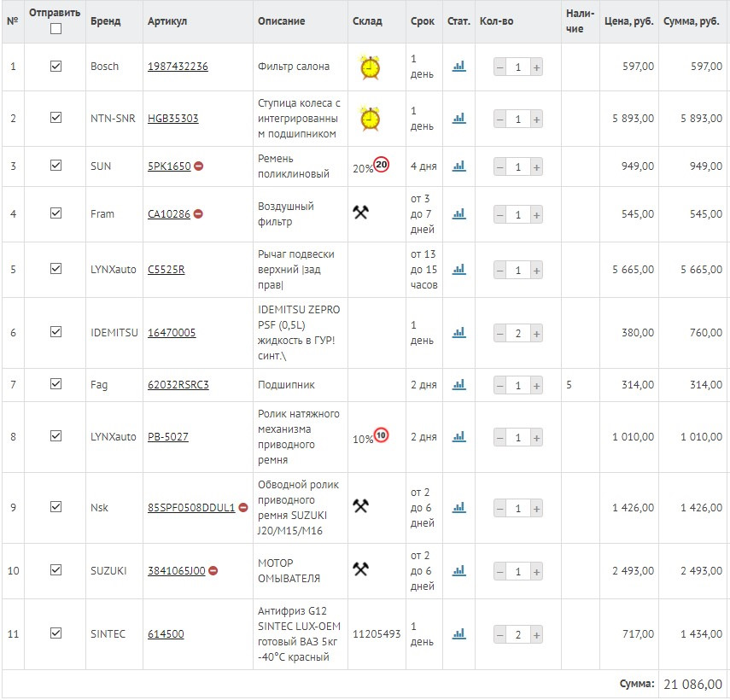Click the 20% discount badge for SUN

click(x=382, y=164)
